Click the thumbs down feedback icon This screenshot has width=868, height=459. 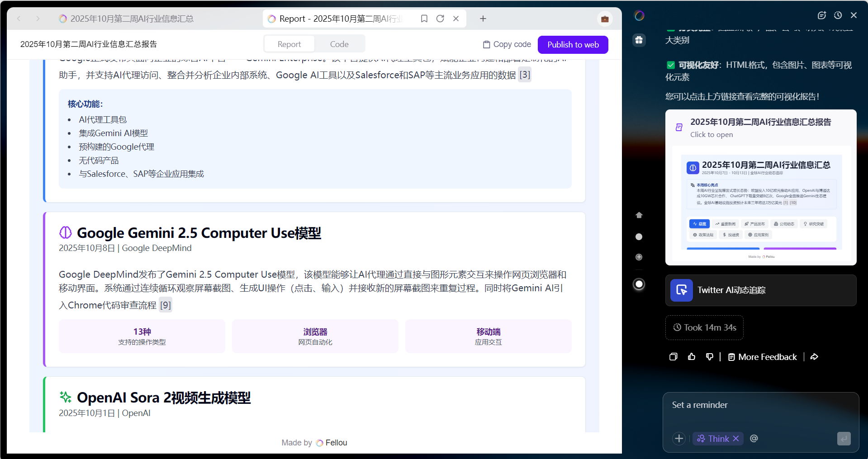coord(709,357)
